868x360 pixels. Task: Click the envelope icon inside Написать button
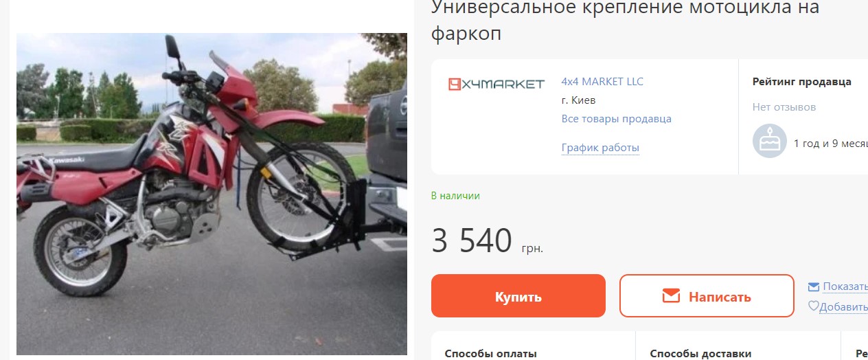tap(670, 296)
